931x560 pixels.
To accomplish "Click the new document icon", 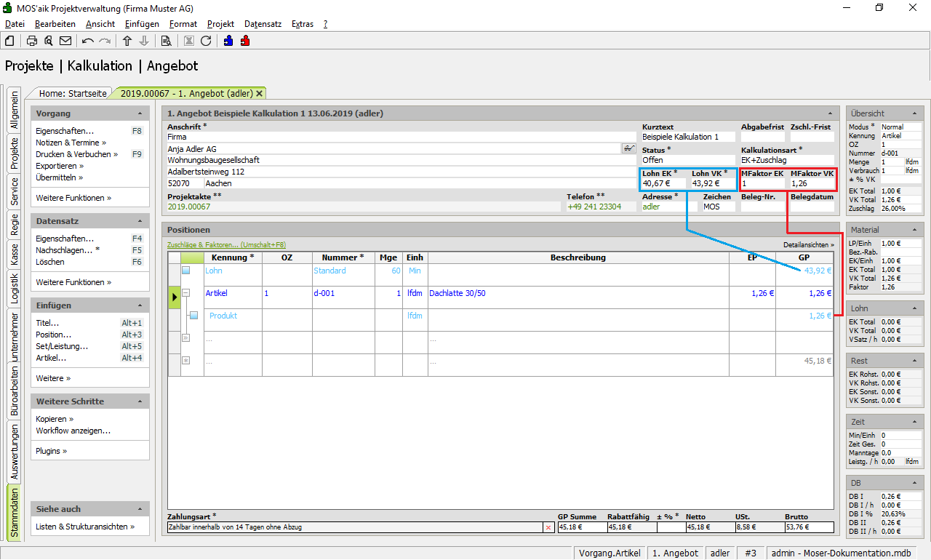I will pos(9,41).
